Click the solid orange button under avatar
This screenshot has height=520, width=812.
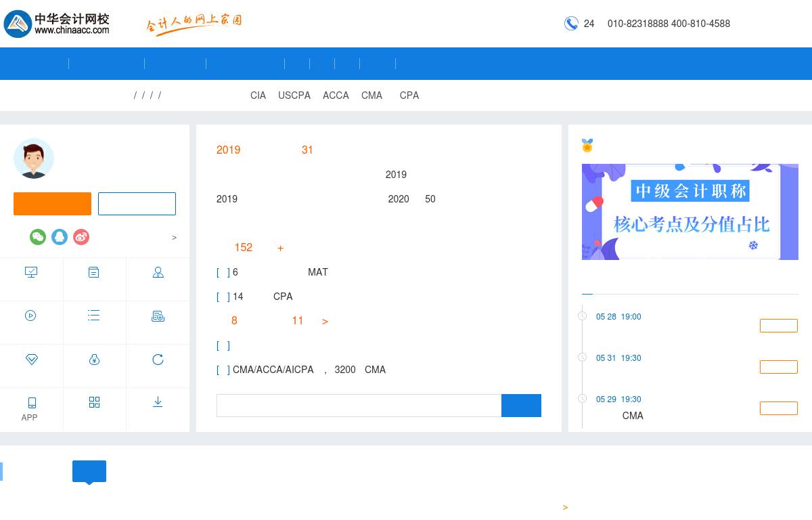point(52,204)
